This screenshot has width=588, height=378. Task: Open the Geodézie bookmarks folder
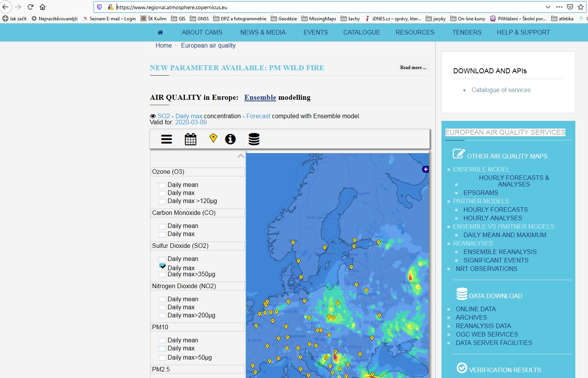284,18
